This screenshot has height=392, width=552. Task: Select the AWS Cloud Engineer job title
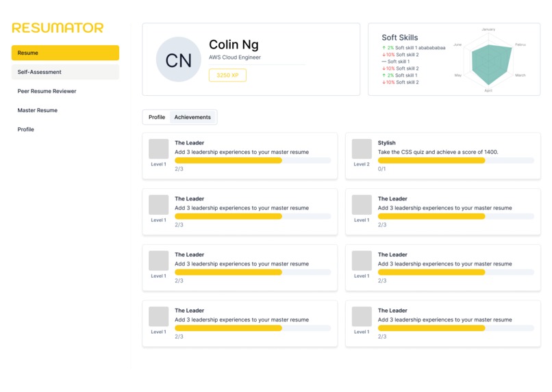235,57
